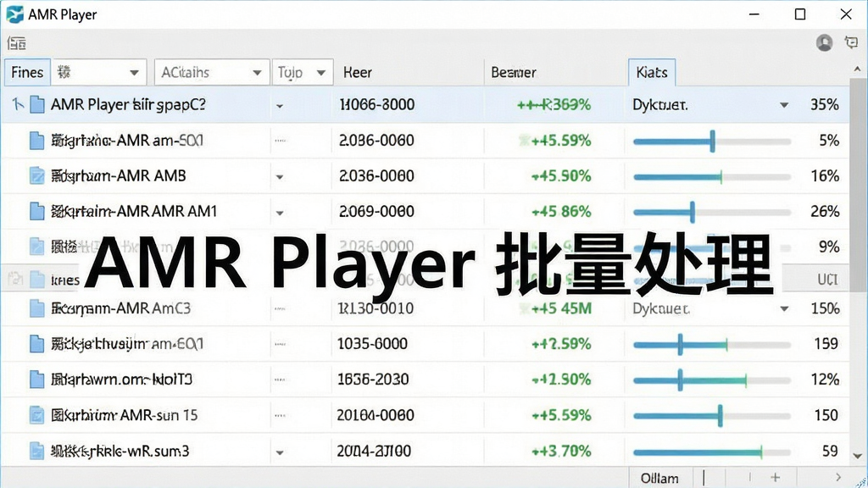Select the +3.70% value
Screen dimensions: 868x488
(x=561, y=451)
